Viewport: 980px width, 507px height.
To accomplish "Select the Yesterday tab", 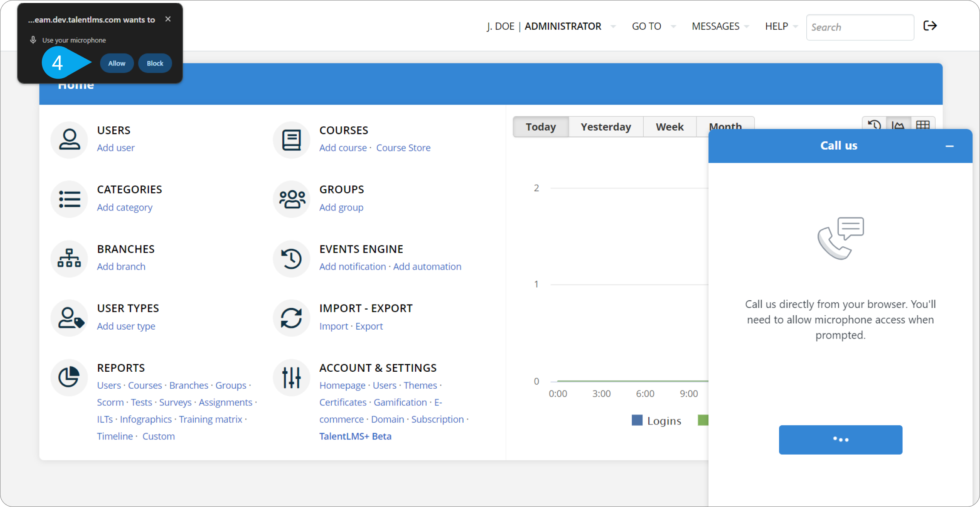I will pos(606,127).
